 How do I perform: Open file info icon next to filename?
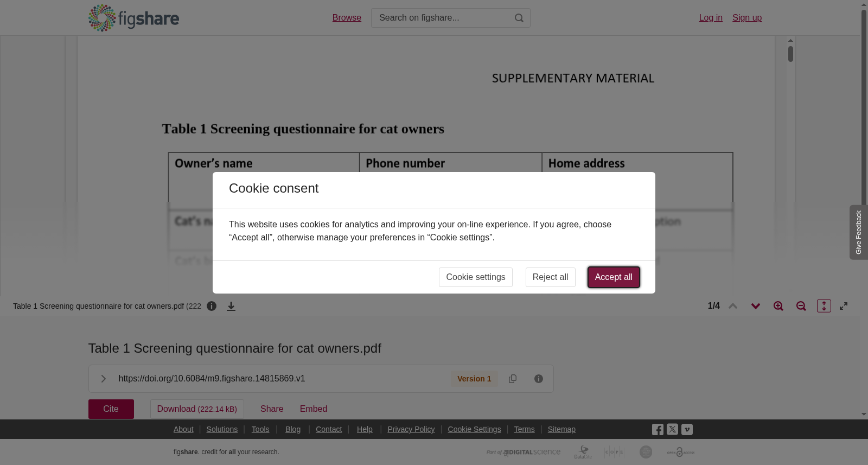212,306
